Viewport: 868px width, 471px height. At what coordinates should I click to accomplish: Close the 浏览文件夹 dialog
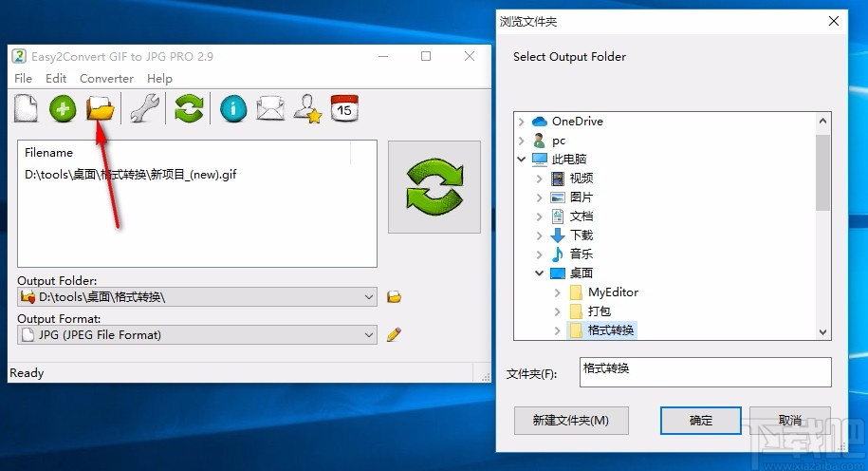[x=834, y=21]
